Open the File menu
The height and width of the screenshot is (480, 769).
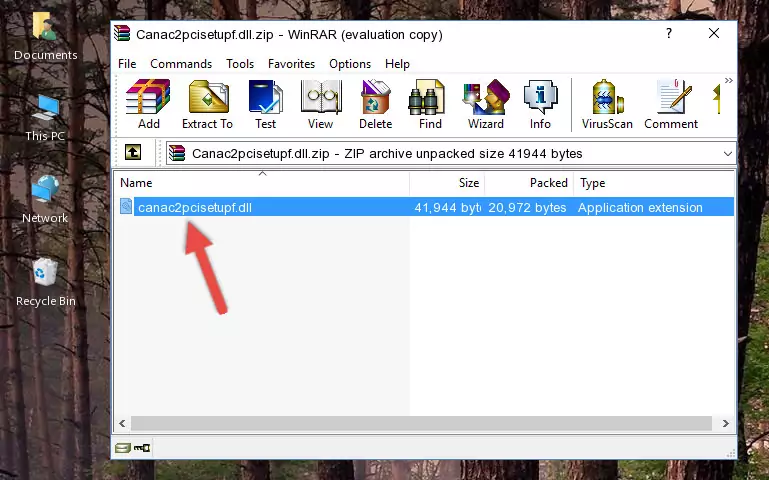coord(127,64)
